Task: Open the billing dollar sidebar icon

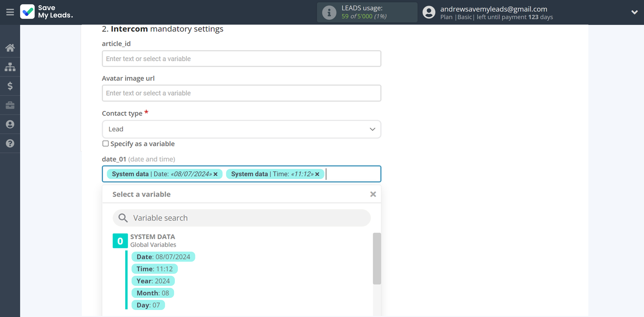Action: click(10, 86)
